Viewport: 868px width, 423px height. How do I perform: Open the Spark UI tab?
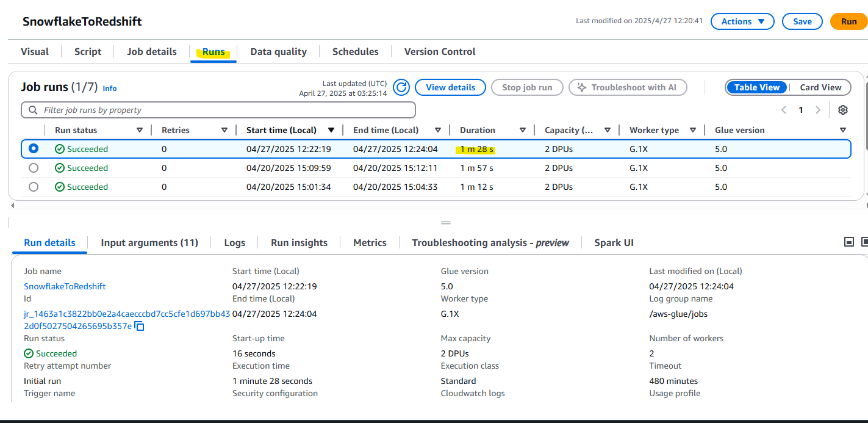pyautogui.click(x=614, y=242)
